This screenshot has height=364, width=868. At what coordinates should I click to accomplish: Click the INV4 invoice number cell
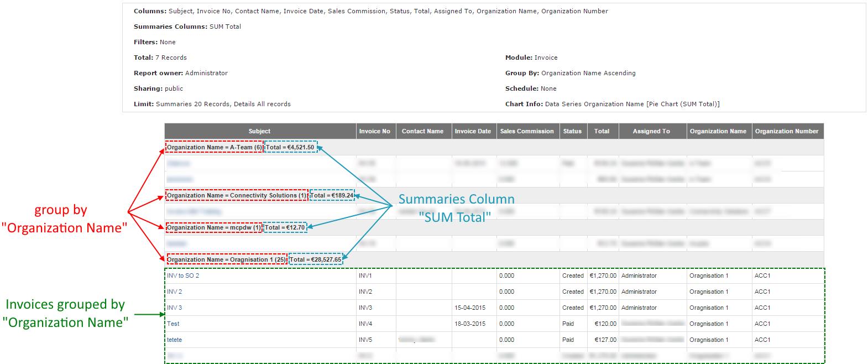[365, 324]
